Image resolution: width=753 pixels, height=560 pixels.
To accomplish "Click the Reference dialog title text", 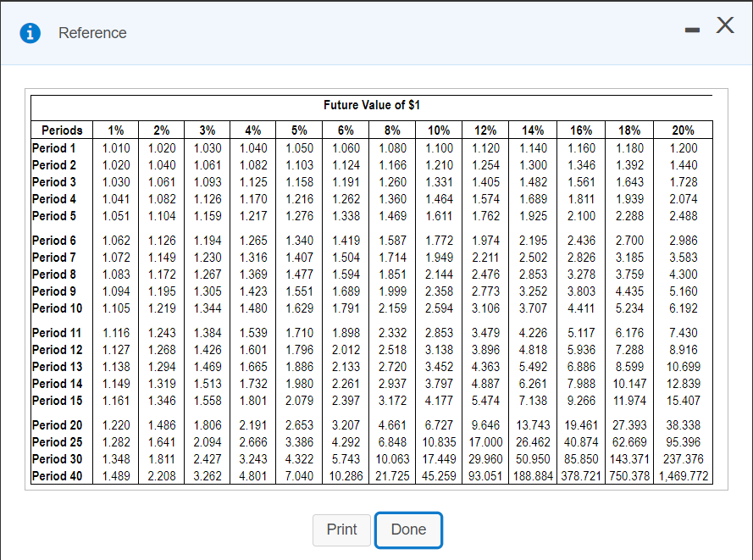I will point(92,33).
